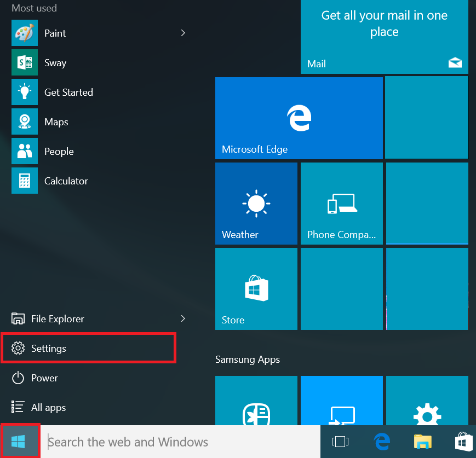Expand the Paint jump list chevron
The width and height of the screenshot is (476, 458).
tap(183, 33)
